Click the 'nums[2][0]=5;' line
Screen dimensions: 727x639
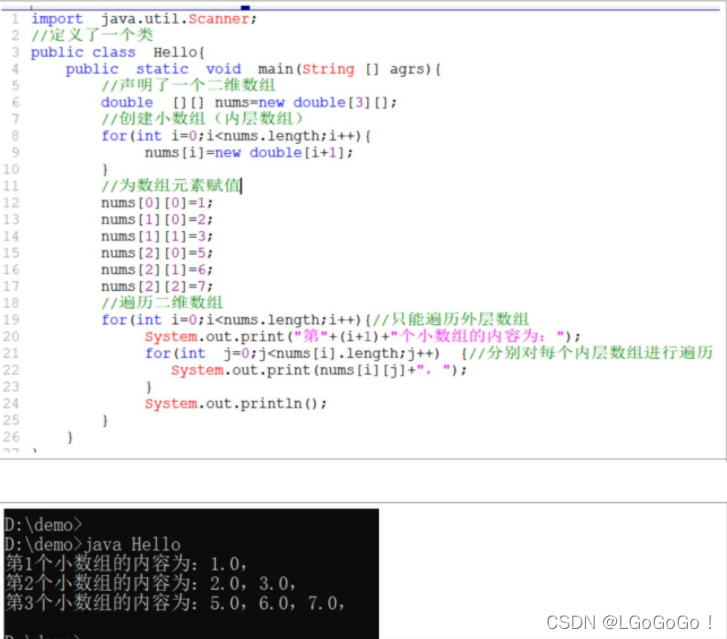[157, 253]
